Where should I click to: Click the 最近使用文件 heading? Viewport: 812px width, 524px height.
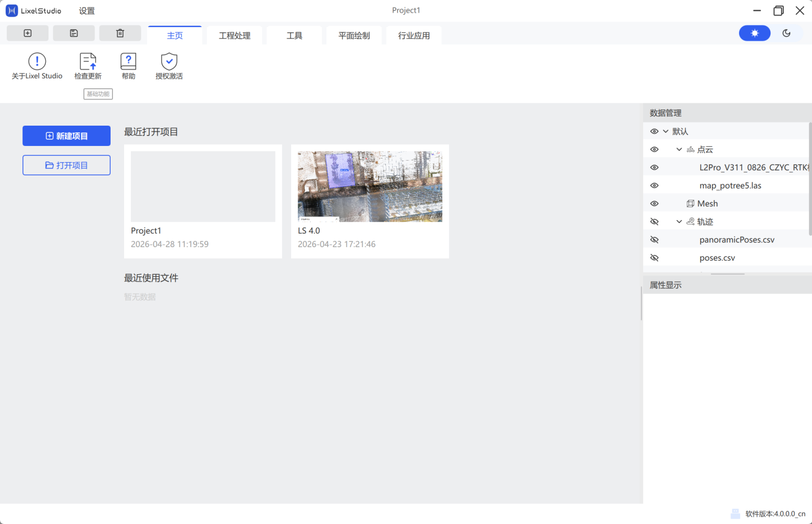tap(151, 278)
